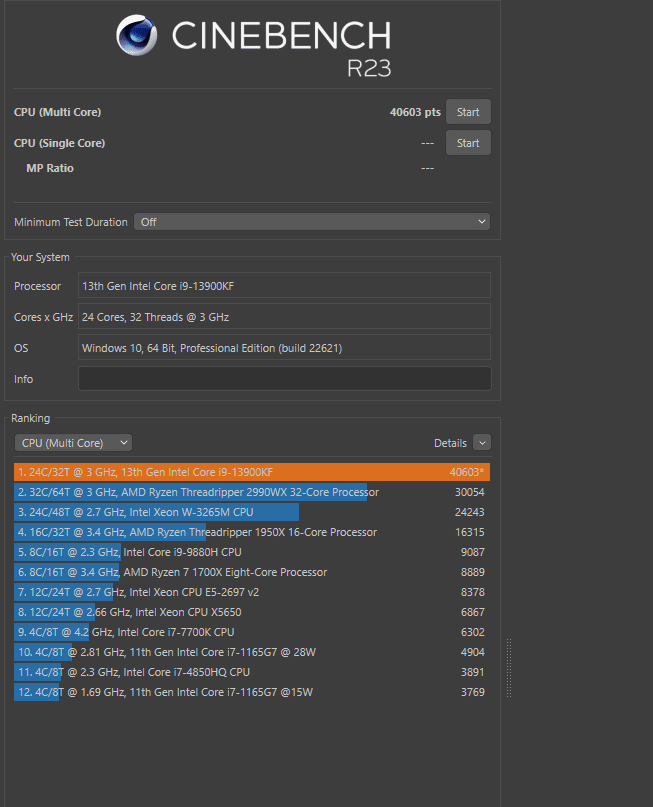Click the 40603 pts multi core score
The width and height of the screenshot is (653, 807).
(415, 112)
